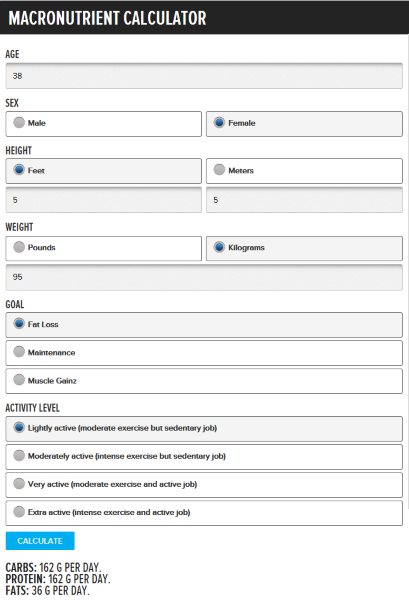Select the Male radio button
The height and width of the screenshot is (600, 409).
pos(19,122)
